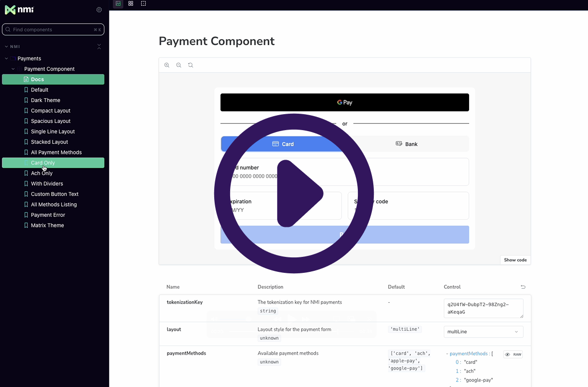
Task: Toggle the grid view toolbar icon
Action: [x=131, y=4]
